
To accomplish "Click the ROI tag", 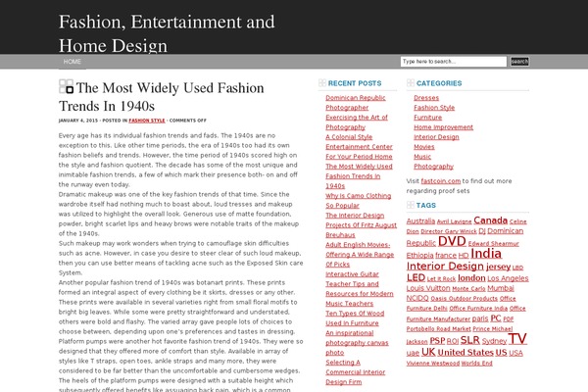I will point(452,341).
